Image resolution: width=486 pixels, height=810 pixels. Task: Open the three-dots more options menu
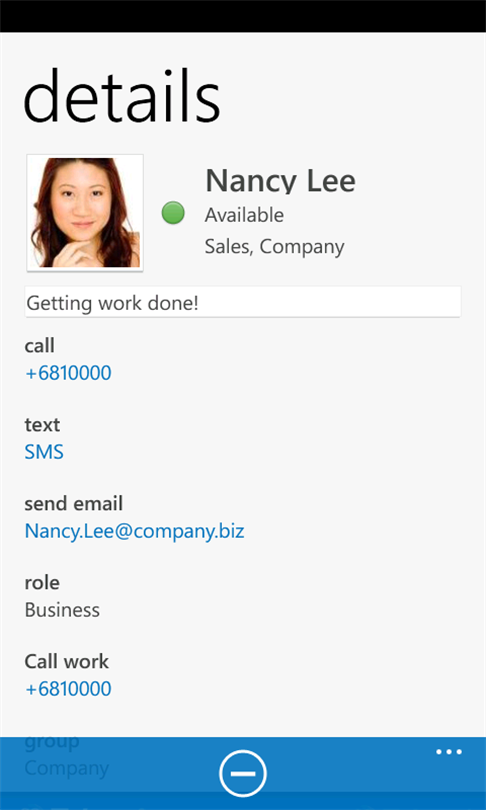449,752
